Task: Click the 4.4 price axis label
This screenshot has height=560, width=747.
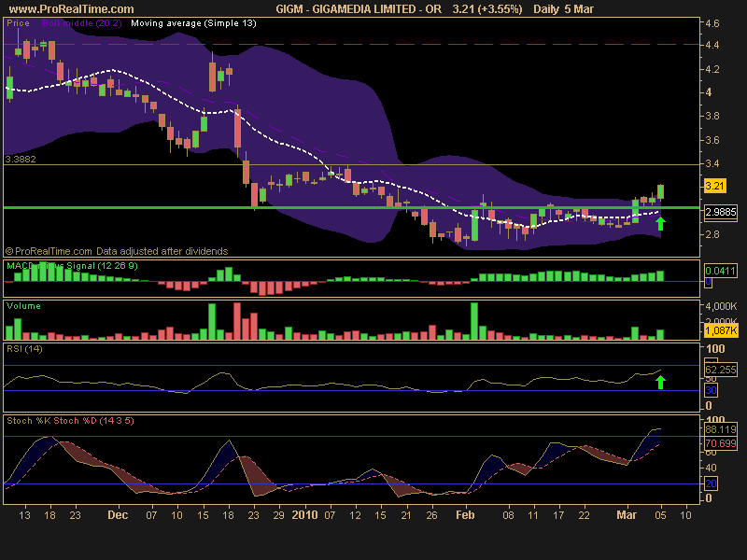Action: 712,45
